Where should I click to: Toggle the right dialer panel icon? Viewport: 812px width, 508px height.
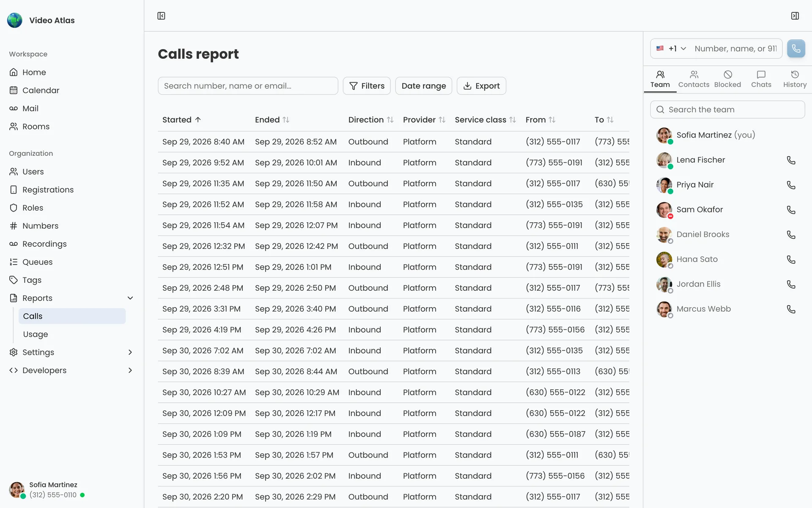[795, 16]
